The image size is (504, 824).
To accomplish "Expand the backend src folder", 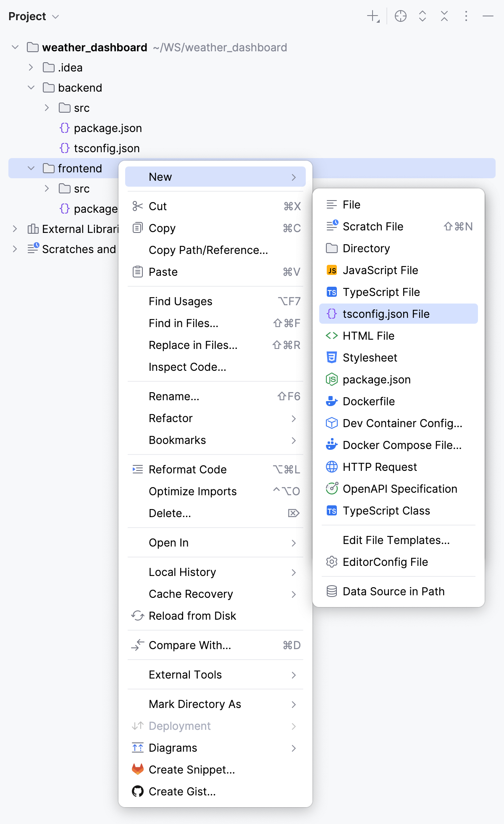I will point(47,108).
